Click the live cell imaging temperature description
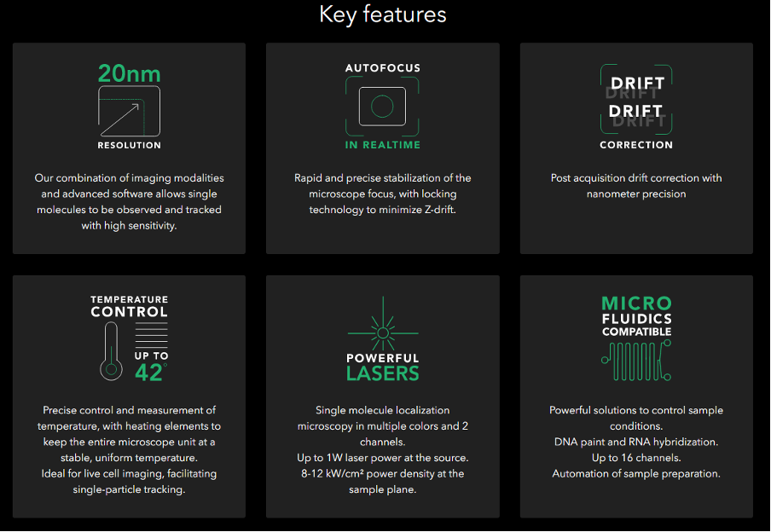 click(x=129, y=474)
